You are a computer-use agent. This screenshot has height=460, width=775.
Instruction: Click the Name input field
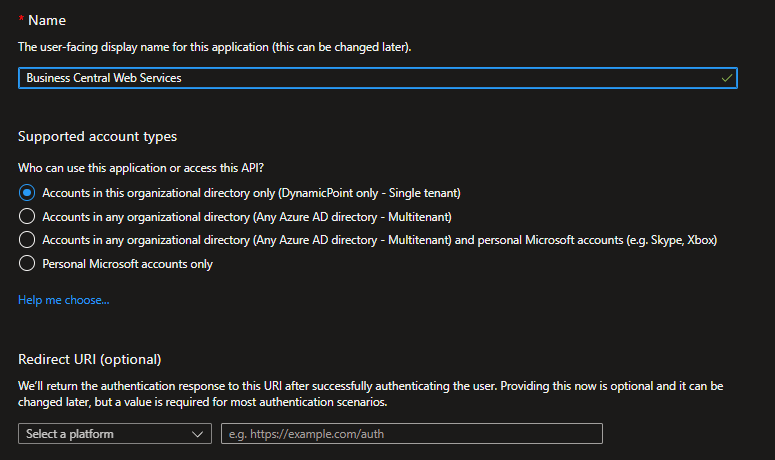click(378, 78)
